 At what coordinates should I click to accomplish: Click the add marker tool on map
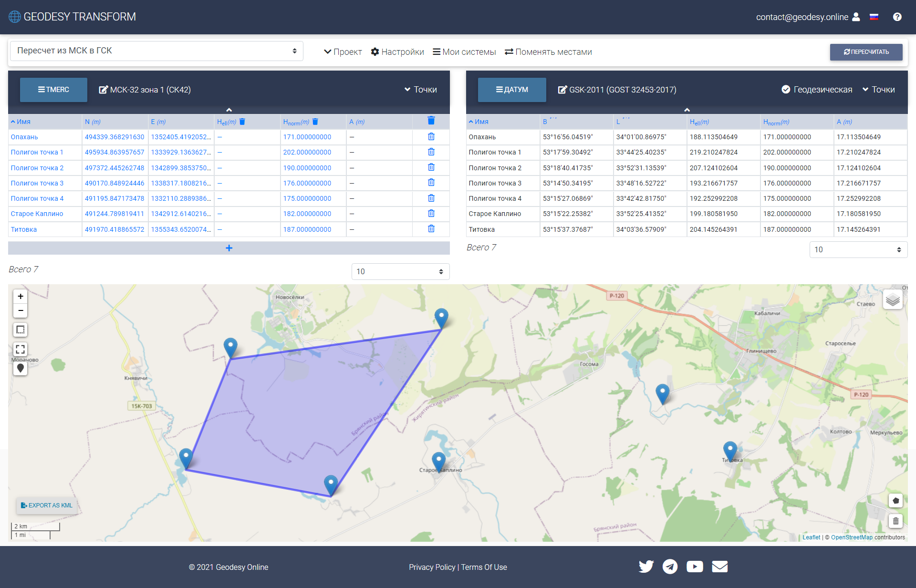point(21,368)
